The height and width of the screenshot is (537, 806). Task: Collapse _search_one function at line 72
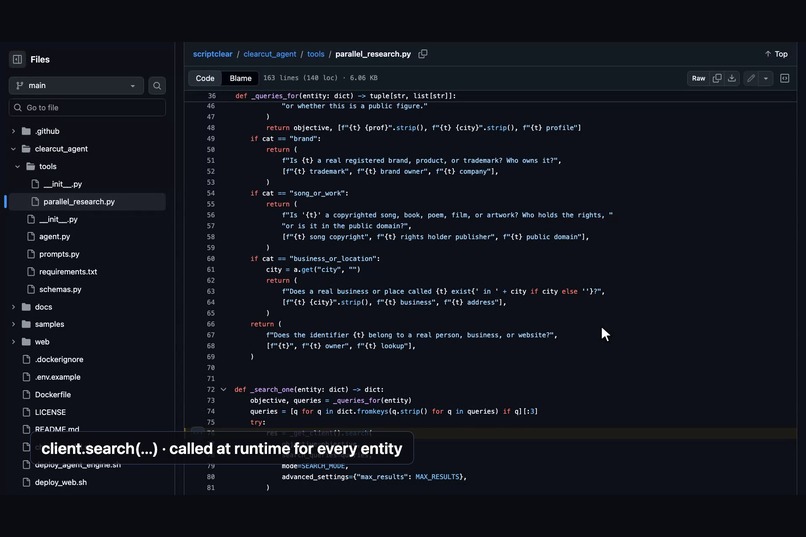point(224,390)
